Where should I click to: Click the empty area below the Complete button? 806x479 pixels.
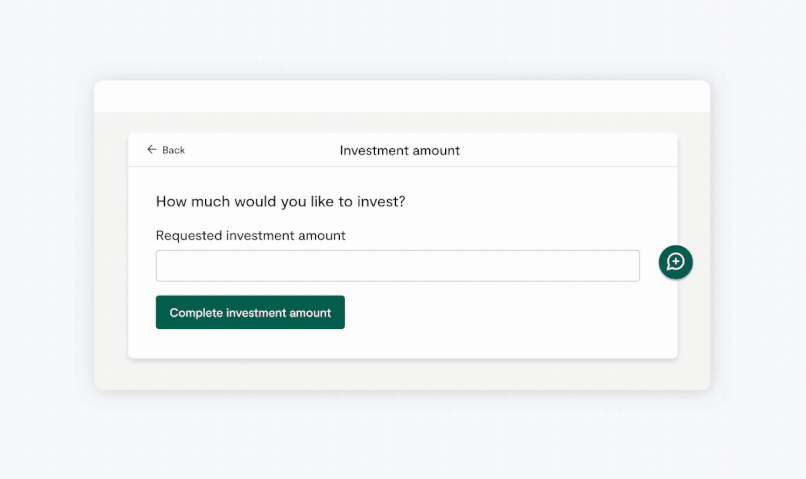click(400, 343)
